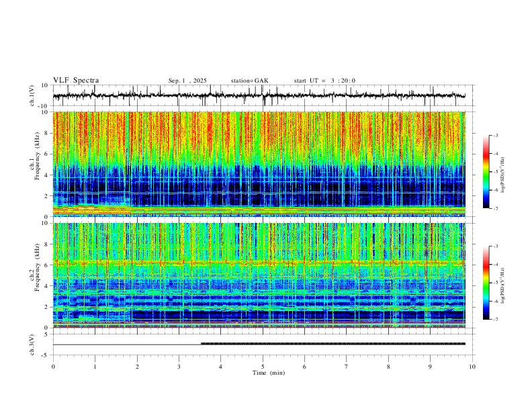Click inside the ch.2 spectrogram panel

259,275
